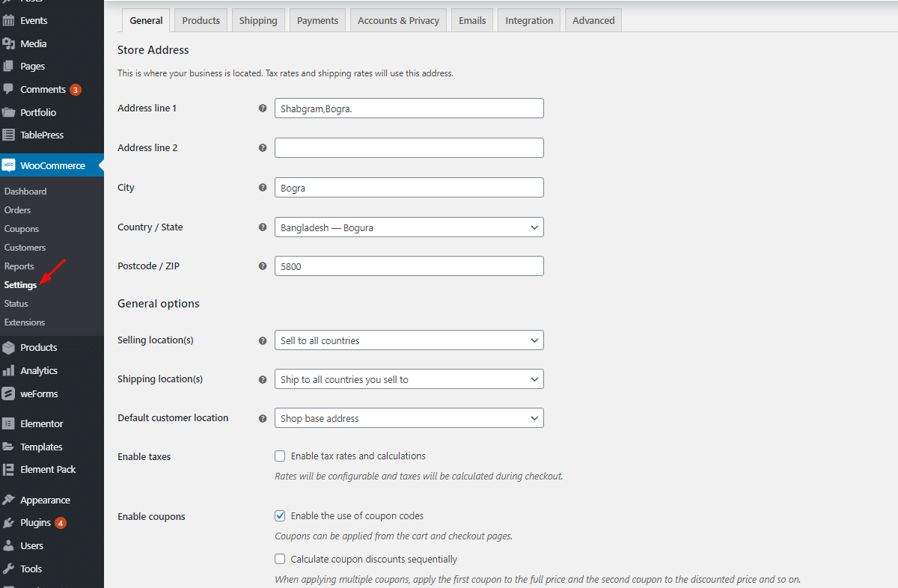Expand the Selling location(s) dropdown

point(409,340)
